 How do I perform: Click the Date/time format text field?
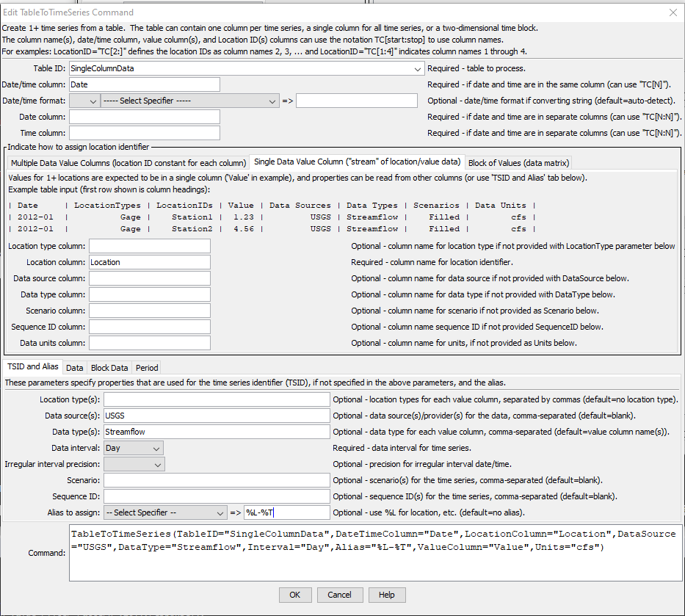[357, 101]
